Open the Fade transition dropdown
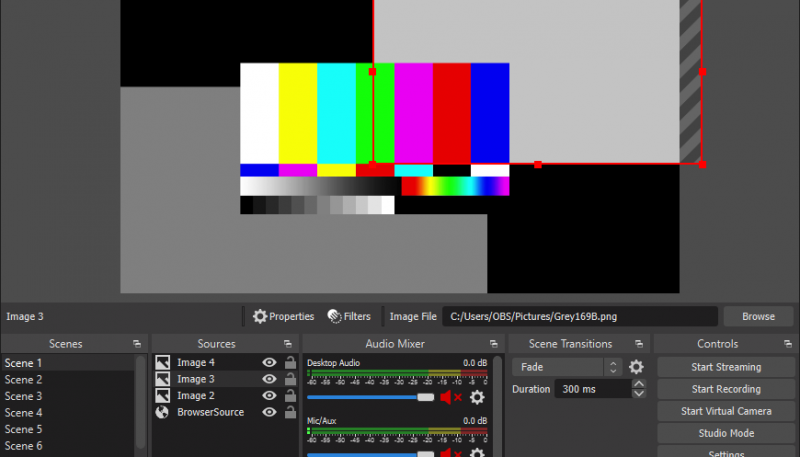 pyautogui.click(x=566, y=367)
